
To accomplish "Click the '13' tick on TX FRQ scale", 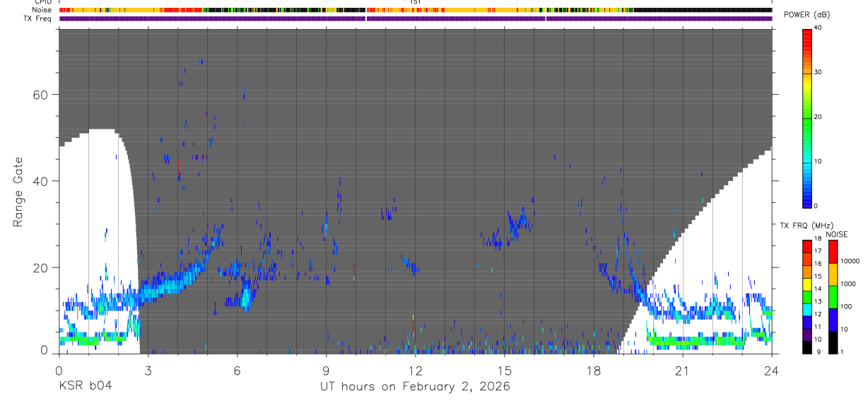I will (x=816, y=301).
